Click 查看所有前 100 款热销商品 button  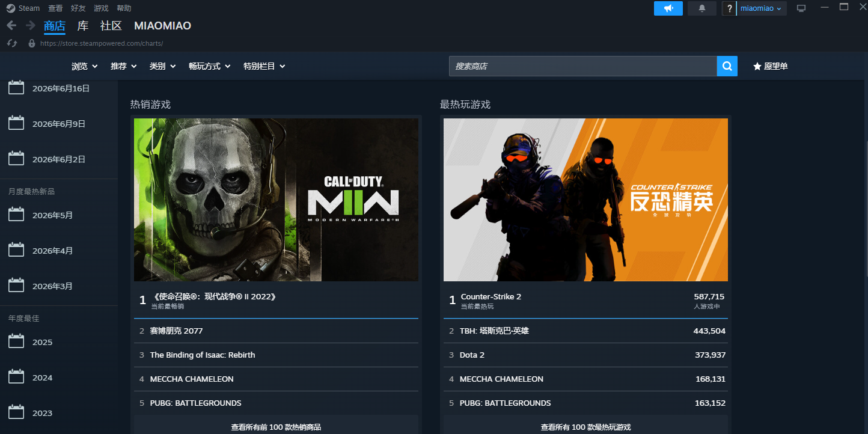[276, 427]
